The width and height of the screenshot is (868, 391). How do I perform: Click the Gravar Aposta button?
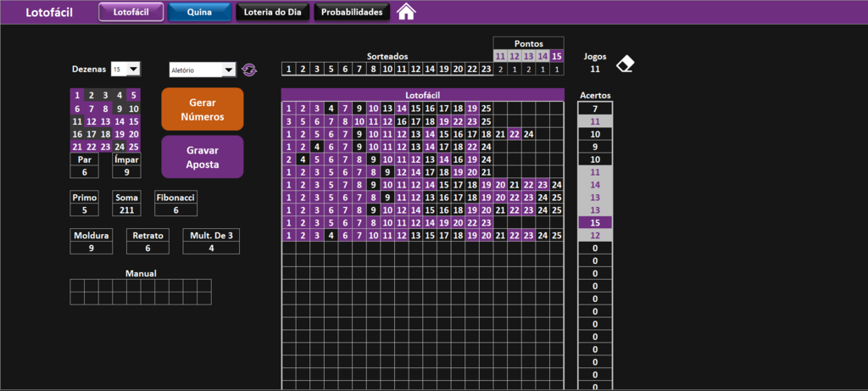(203, 157)
